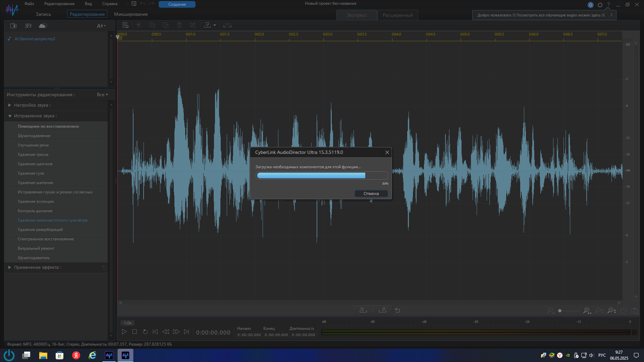Play the audio
This screenshot has width=644, height=362.
124,332
